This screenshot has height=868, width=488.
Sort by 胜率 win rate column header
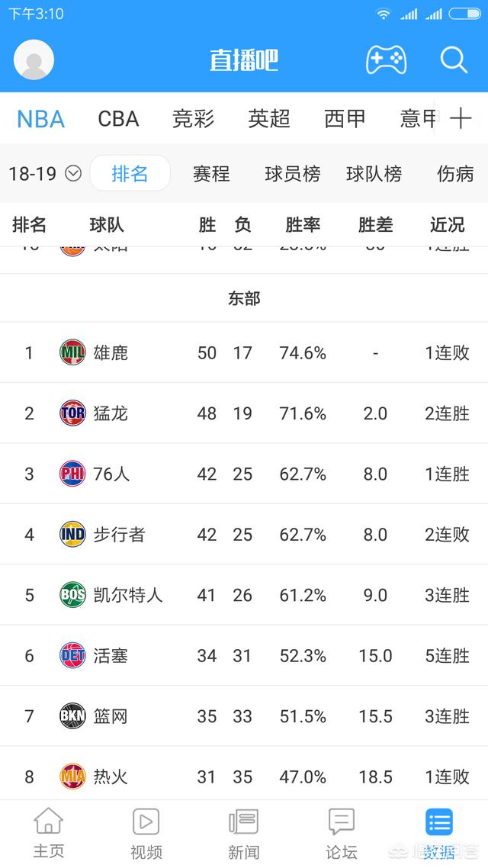[303, 225]
